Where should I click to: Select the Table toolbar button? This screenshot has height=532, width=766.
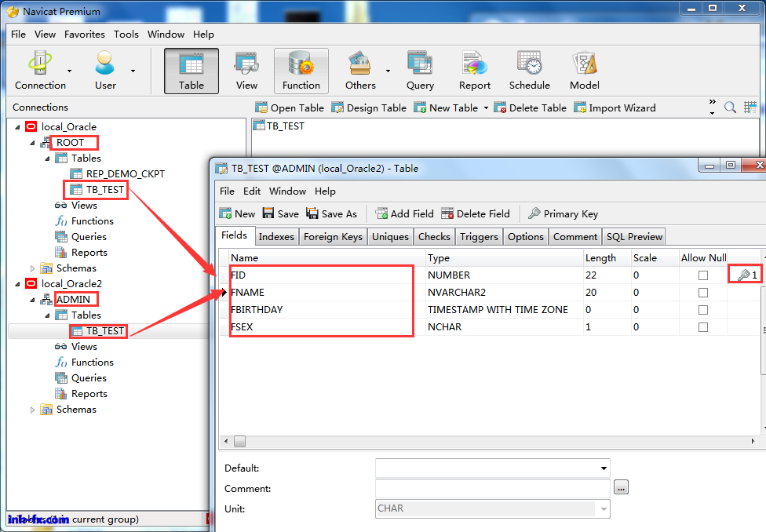[x=191, y=71]
